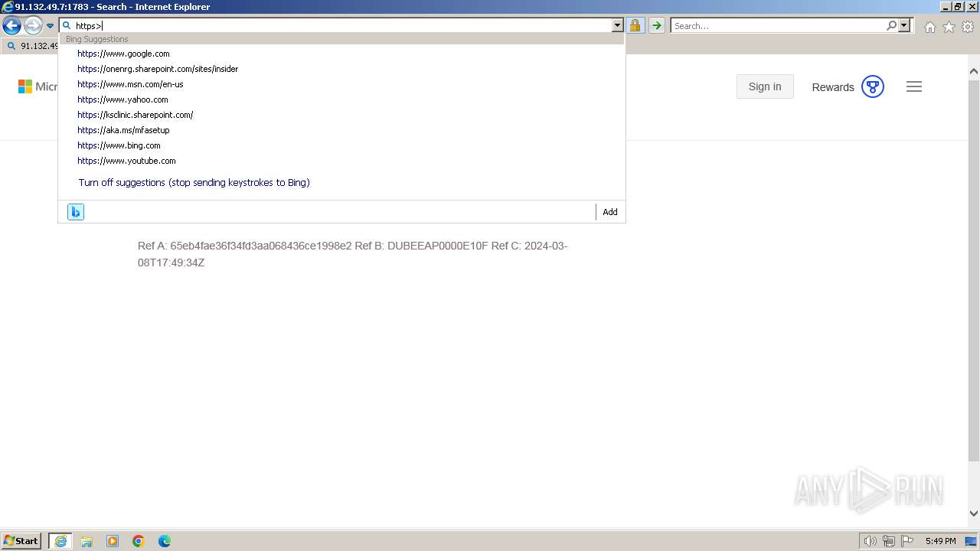Go to the Home page icon
Screen dimensions: 980x551
click(929, 27)
